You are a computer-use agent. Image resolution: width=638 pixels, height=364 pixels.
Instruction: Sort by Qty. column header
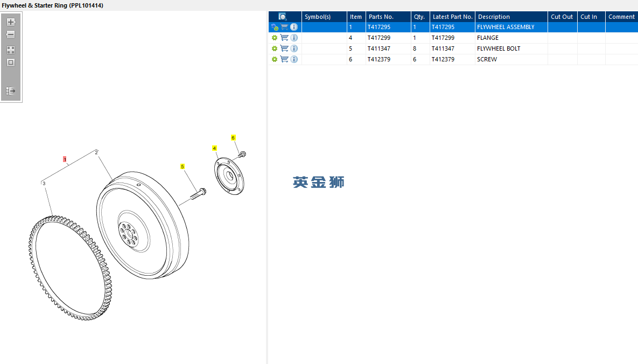point(420,17)
